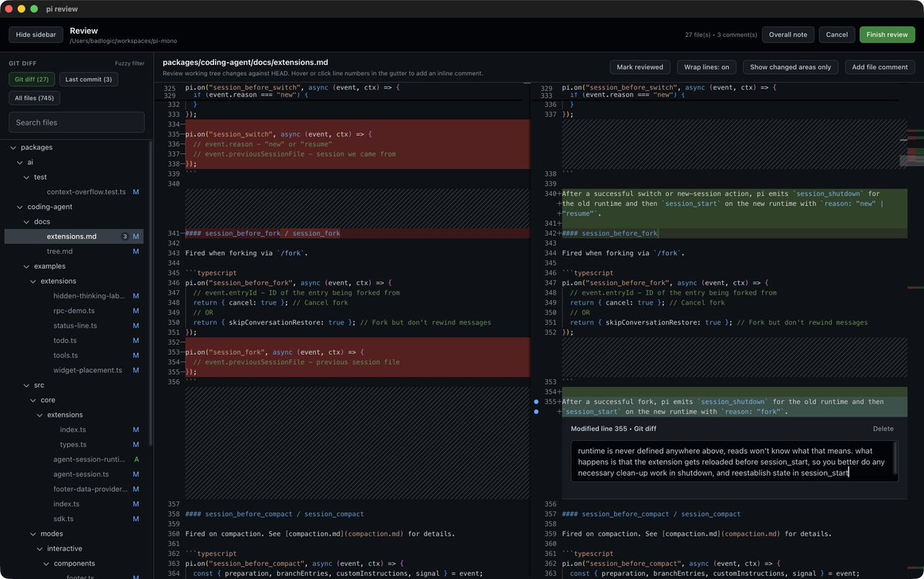Viewport: 924px width, 579px height.
Task: Add a file comment
Action: pyautogui.click(x=879, y=67)
